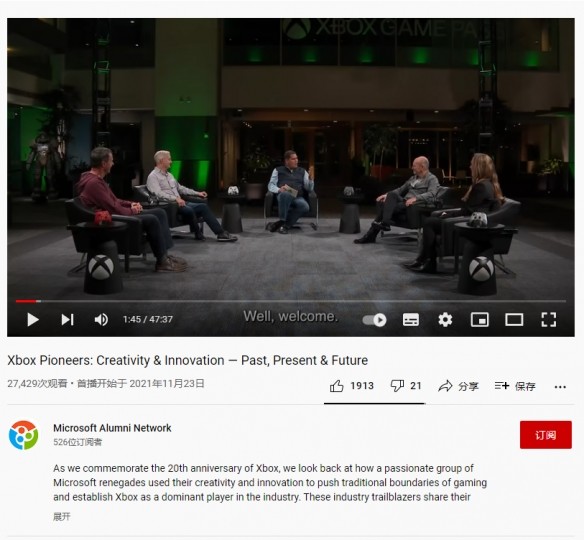Viewport: 584px width, 540px height.
Task: Open the video settings gear
Action: pos(445,320)
